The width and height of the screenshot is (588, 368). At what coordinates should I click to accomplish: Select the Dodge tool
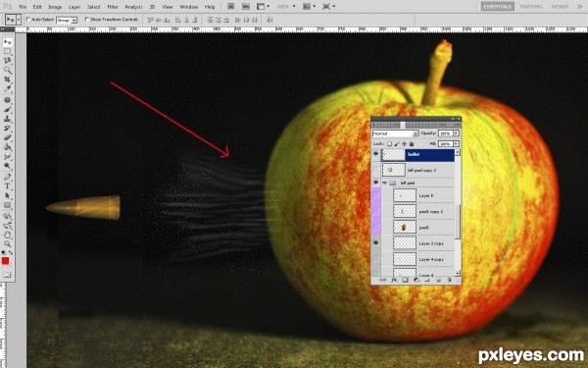pyautogui.click(x=8, y=166)
